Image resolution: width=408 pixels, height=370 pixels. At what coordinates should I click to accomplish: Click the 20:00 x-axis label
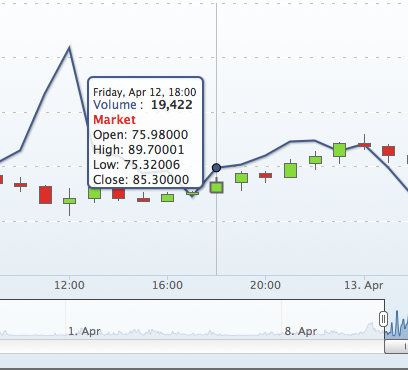point(265,285)
